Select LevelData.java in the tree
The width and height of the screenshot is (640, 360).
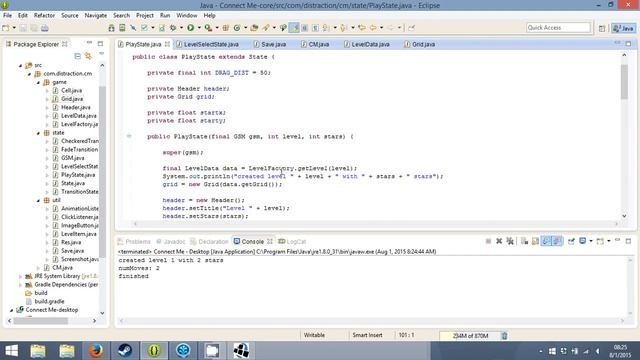78,116
